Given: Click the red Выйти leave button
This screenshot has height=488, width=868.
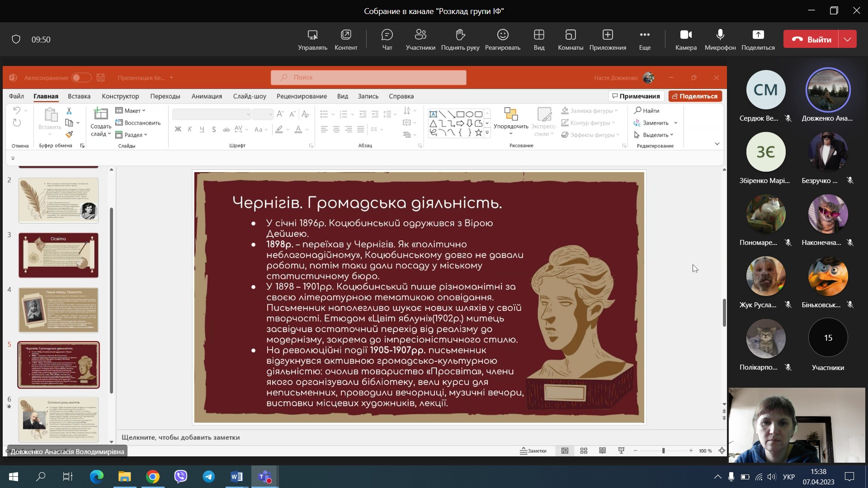Looking at the screenshot, I should pyautogui.click(x=811, y=39).
